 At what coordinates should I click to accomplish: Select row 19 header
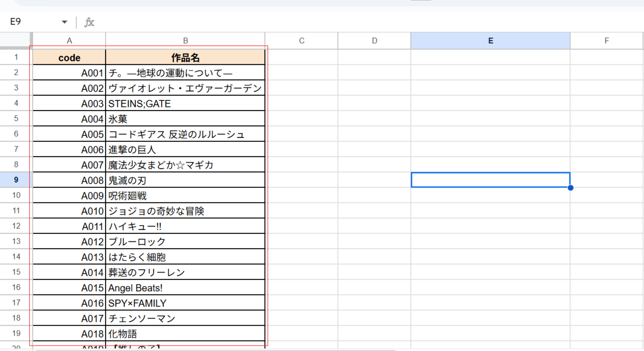pos(16,333)
